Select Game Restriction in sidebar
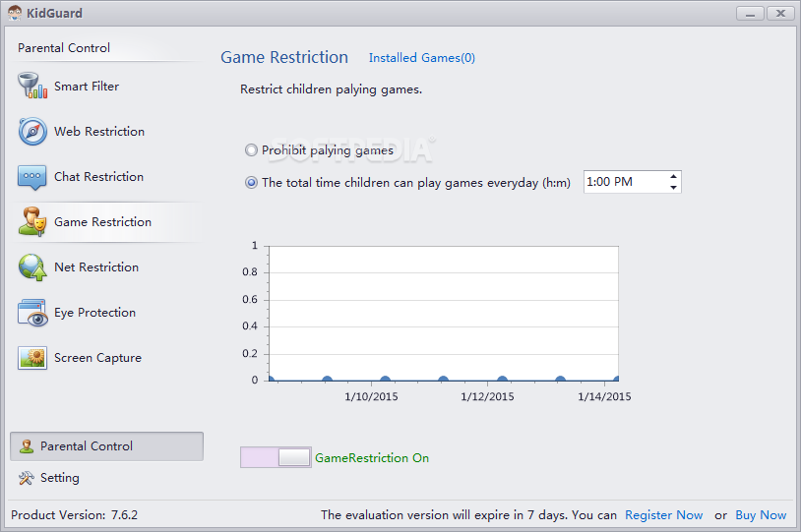The image size is (801, 532). click(102, 222)
